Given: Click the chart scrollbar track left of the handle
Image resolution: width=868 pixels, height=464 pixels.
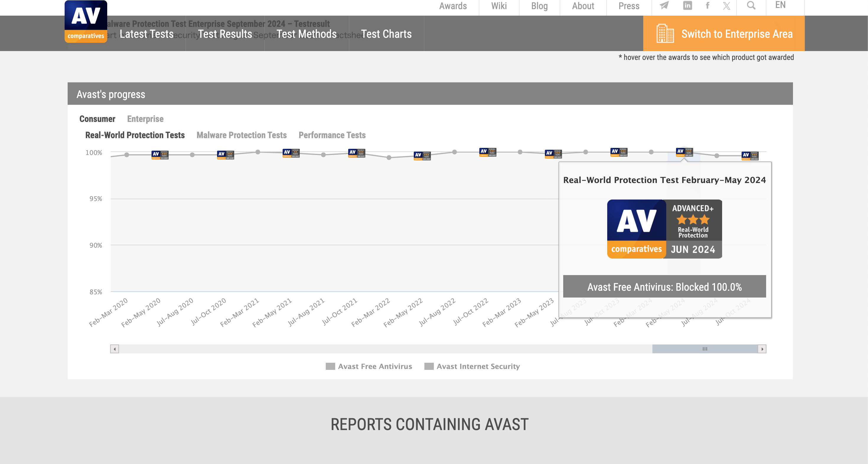Looking at the screenshot, I should tap(385, 349).
